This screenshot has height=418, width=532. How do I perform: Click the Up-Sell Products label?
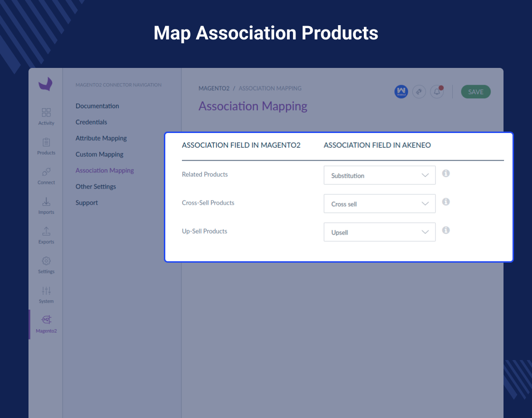(205, 231)
